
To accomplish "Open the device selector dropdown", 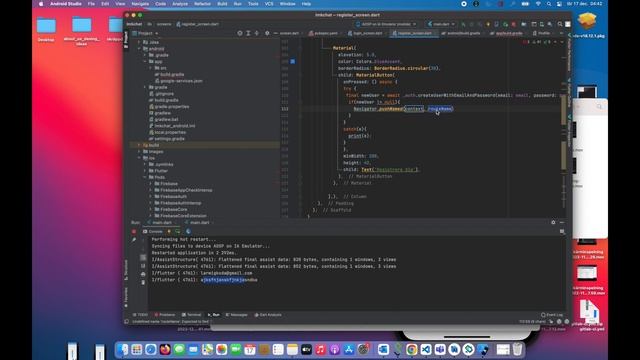I will 386,24.
